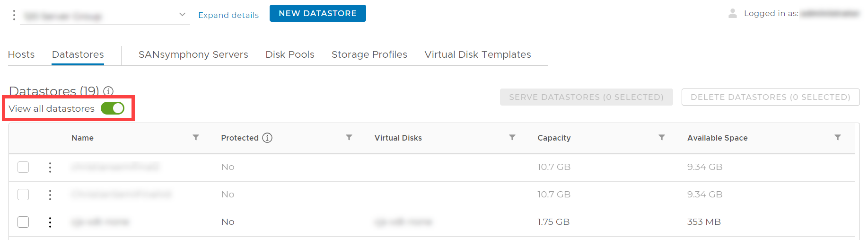This screenshot has width=868, height=240.
Task: Select the first datastore row checkbox
Action: [x=23, y=167]
